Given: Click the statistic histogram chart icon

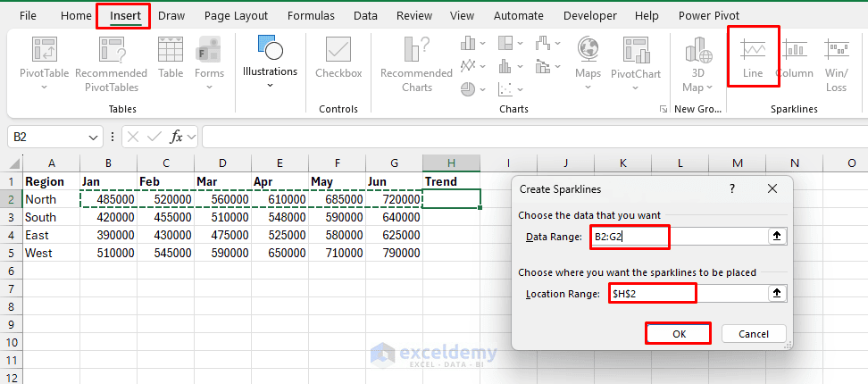Looking at the screenshot, I should (505, 66).
